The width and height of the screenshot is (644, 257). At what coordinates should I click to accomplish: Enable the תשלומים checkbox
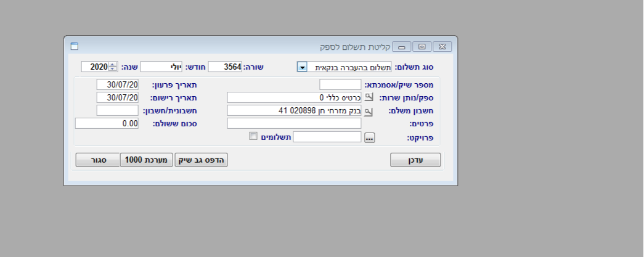pos(253,136)
